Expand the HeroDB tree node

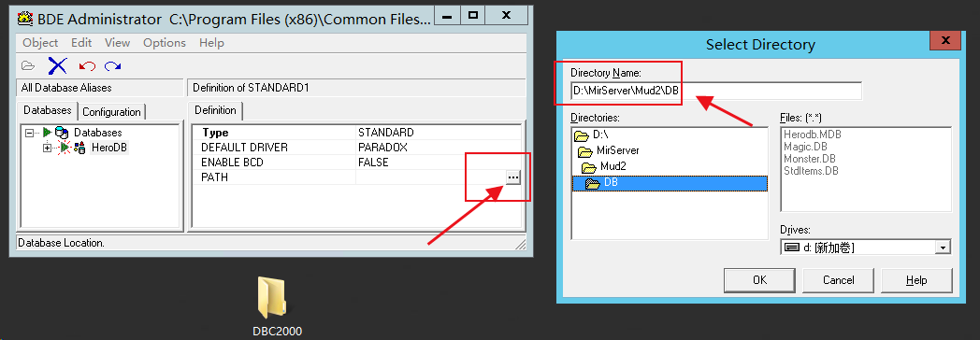click(46, 148)
